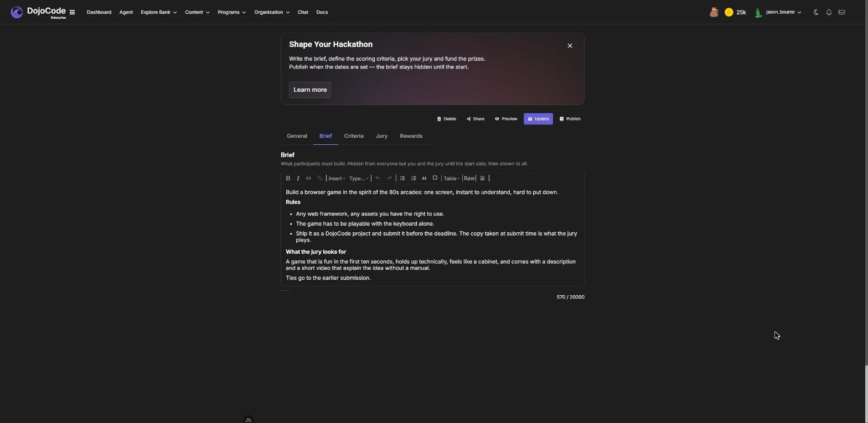The width and height of the screenshot is (868, 423).
Task: Expand the Table dropdown in the toolbar
Action: point(451,178)
